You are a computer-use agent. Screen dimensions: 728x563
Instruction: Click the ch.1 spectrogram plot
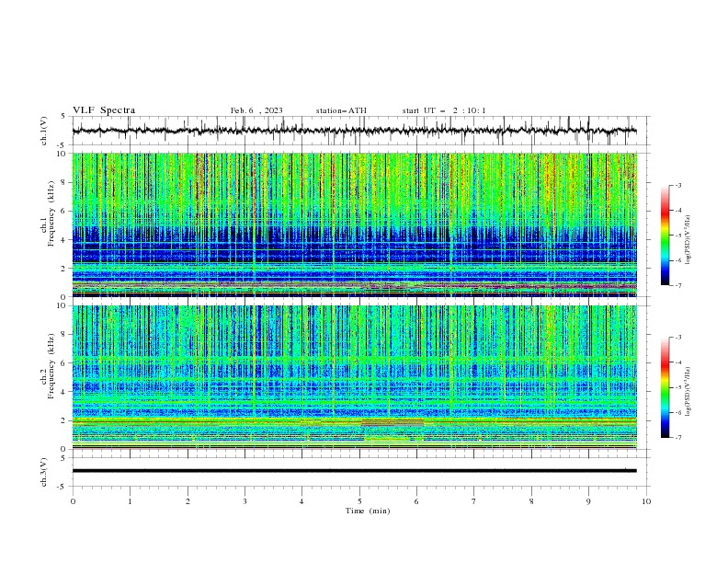coord(355,224)
